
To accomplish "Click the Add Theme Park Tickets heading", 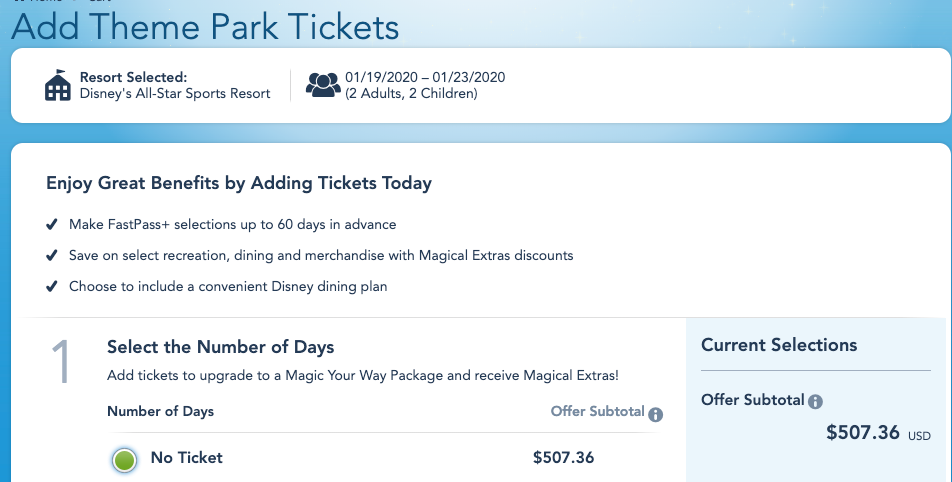I will pos(205,27).
